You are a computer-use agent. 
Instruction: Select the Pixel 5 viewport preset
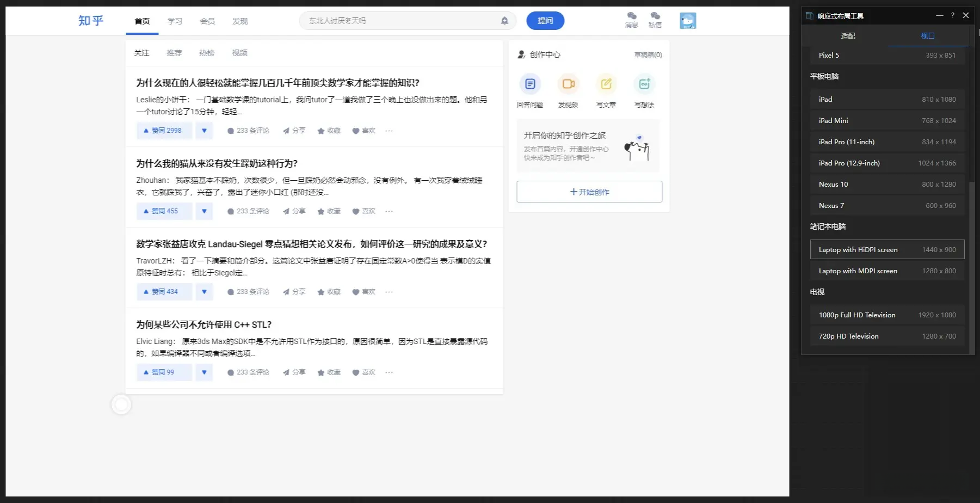point(887,56)
